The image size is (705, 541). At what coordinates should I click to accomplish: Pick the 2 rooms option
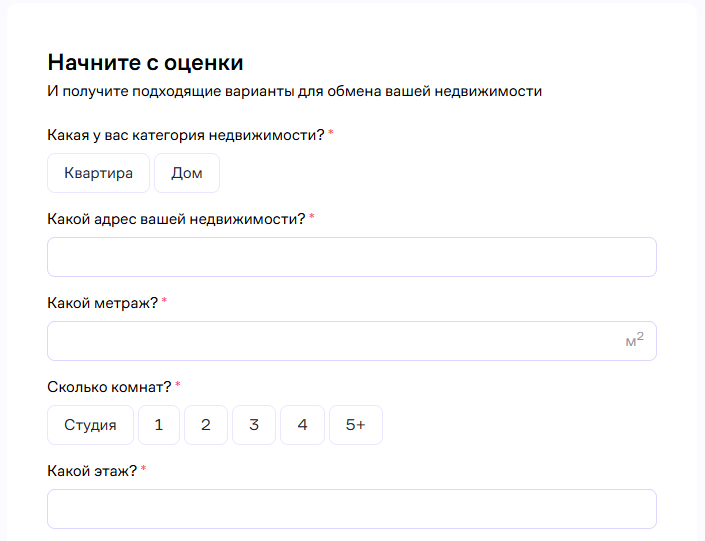point(206,425)
